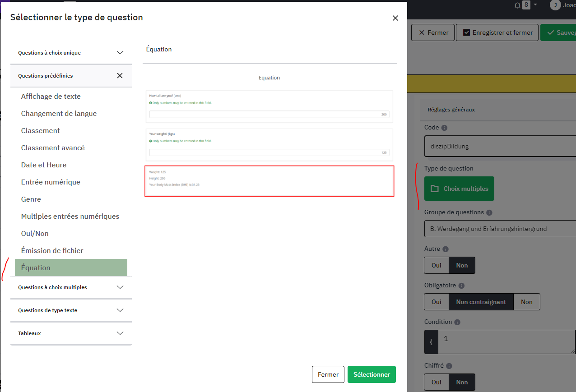This screenshot has height=392, width=576.
Task: Select Entrée numérique question type
Action: tap(51, 182)
